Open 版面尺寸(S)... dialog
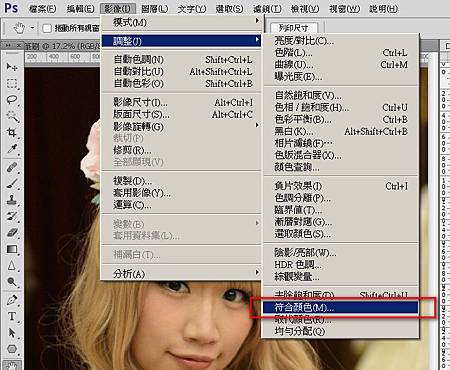Viewport: 450px width, 370px height. point(181,114)
